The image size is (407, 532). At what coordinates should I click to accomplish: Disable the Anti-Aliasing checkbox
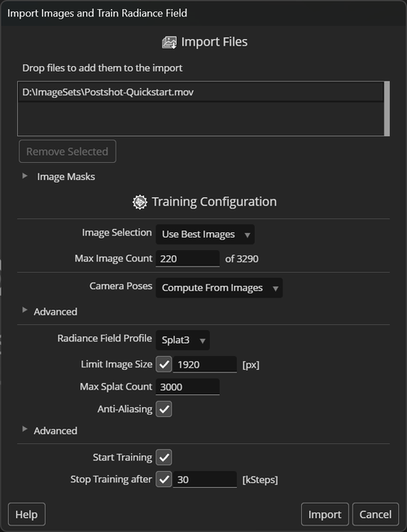(164, 409)
